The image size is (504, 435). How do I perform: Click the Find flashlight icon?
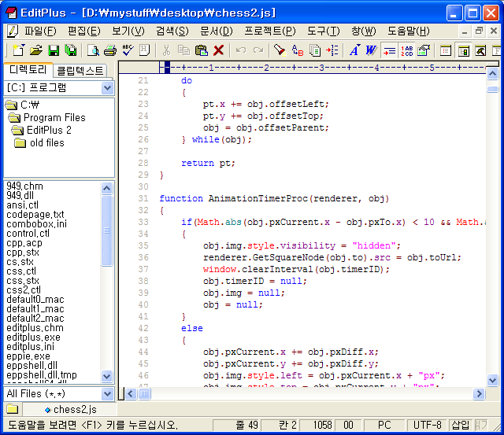click(x=280, y=50)
